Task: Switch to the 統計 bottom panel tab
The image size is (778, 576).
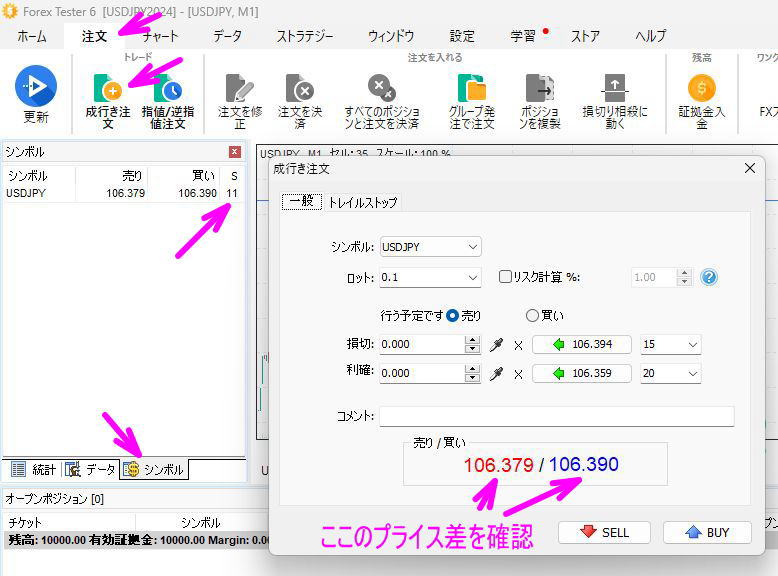Action: coord(34,469)
